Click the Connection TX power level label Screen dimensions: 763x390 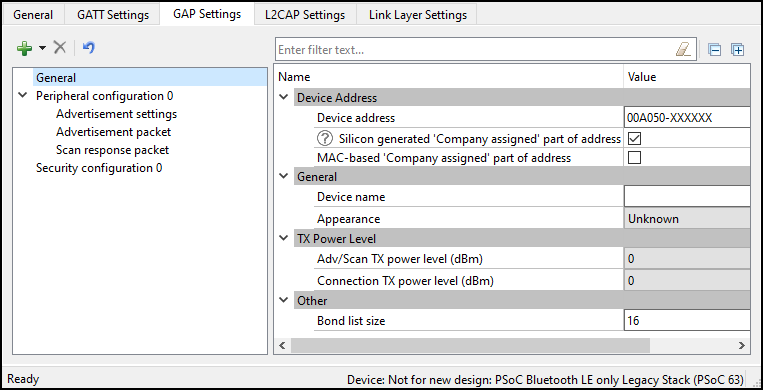point(405,281)
